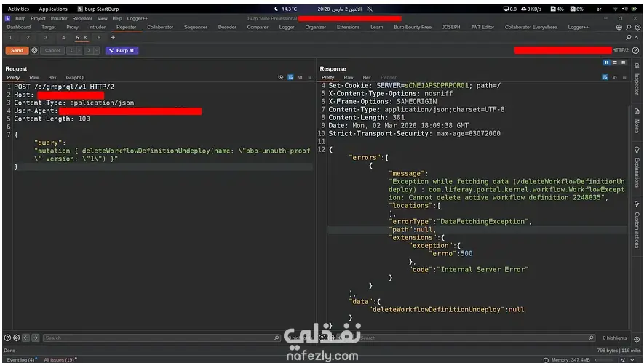Image resolution: width=644 pixels, height=363 pixels.
Task: Switch to the Decoder tab
Action: coord(227,27)
